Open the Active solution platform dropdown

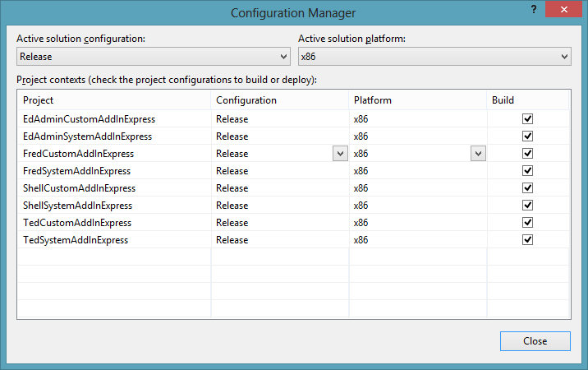[434, 57]
